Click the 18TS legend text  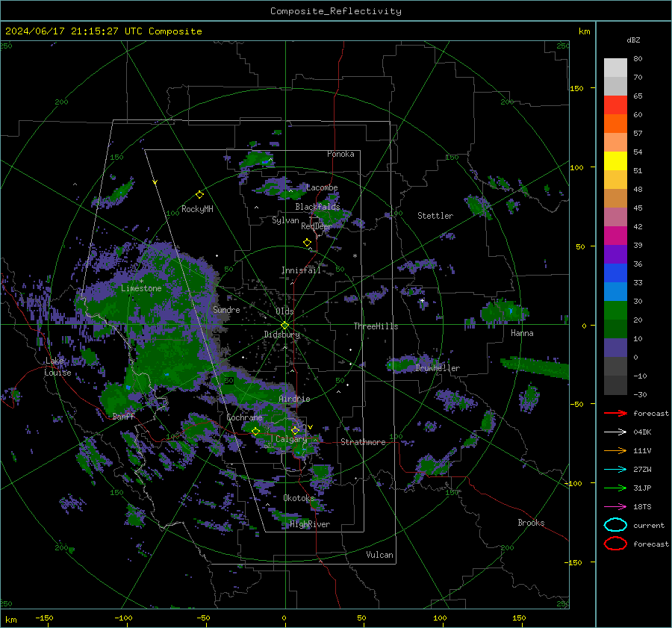click(x=642, y=506)
